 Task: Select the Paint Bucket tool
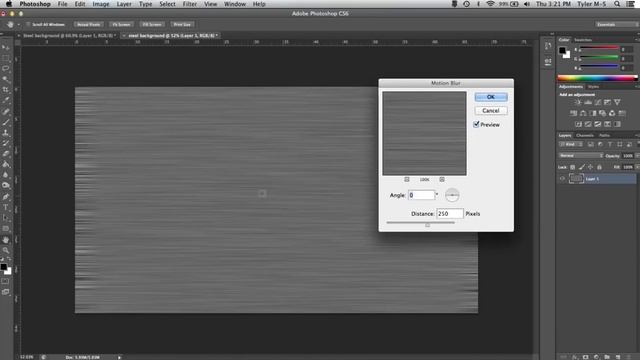[6, 164]
